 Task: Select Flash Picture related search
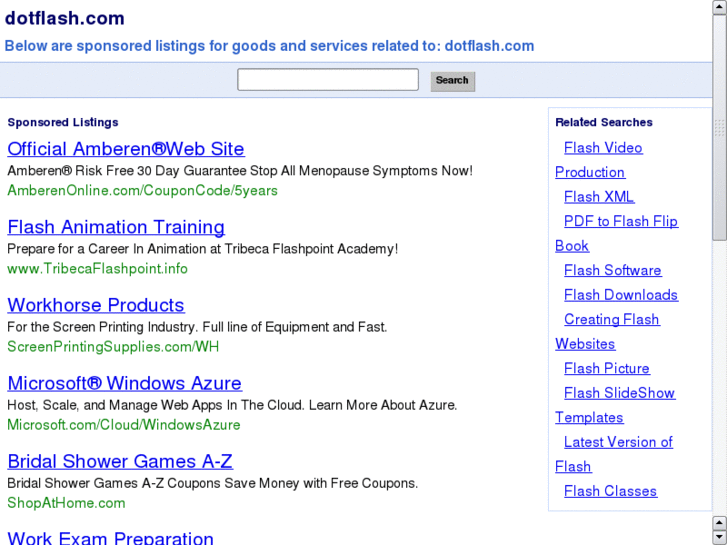(606, 368)
